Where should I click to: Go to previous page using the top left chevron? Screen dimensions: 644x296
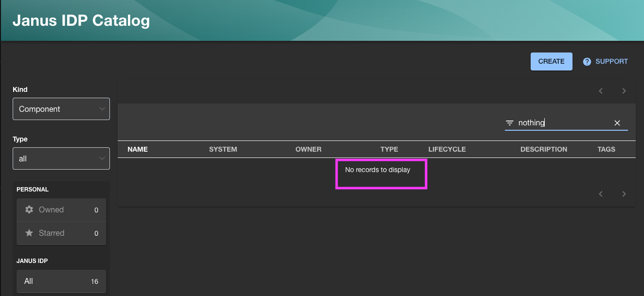pyautogui.click(x=601, y=91)
